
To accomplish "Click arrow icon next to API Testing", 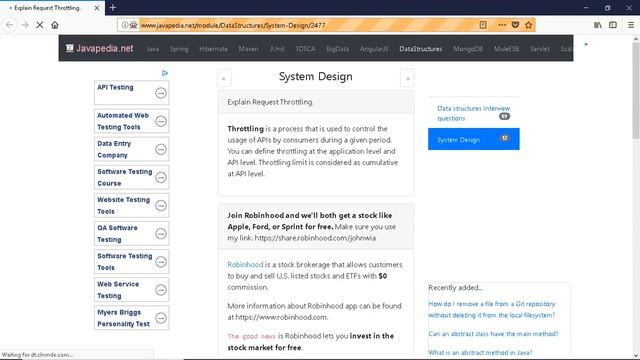I will tap(161, 93).
